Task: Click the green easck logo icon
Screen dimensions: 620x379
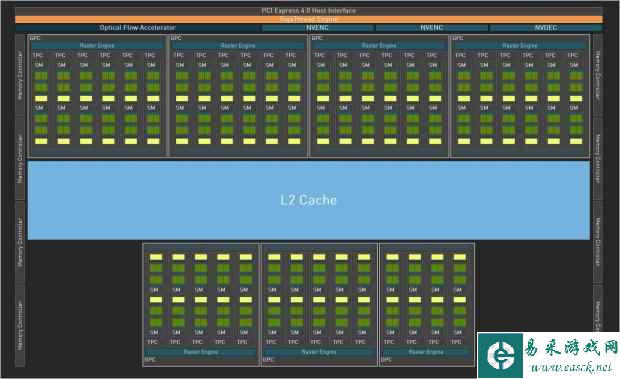Action: click(500, 355)
